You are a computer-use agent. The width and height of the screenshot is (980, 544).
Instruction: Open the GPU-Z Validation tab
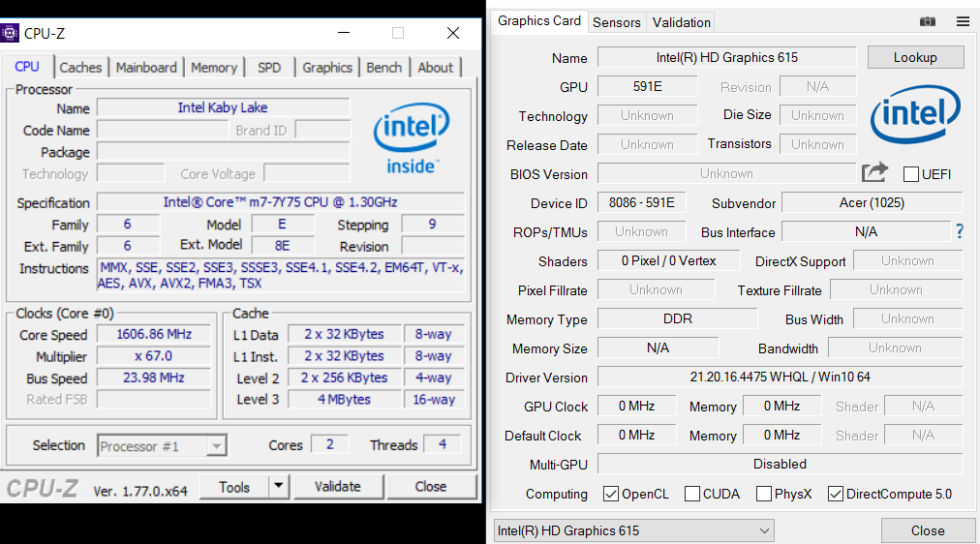681,22
